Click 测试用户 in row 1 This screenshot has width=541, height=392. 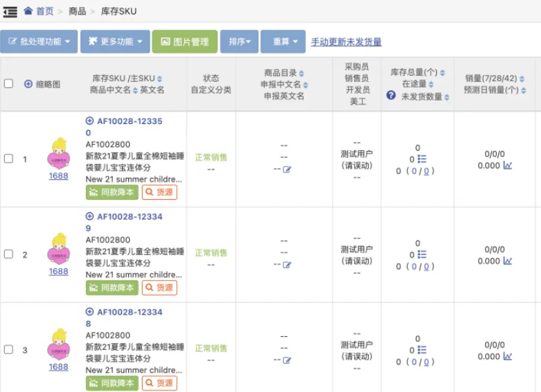(x=357, y=154)
